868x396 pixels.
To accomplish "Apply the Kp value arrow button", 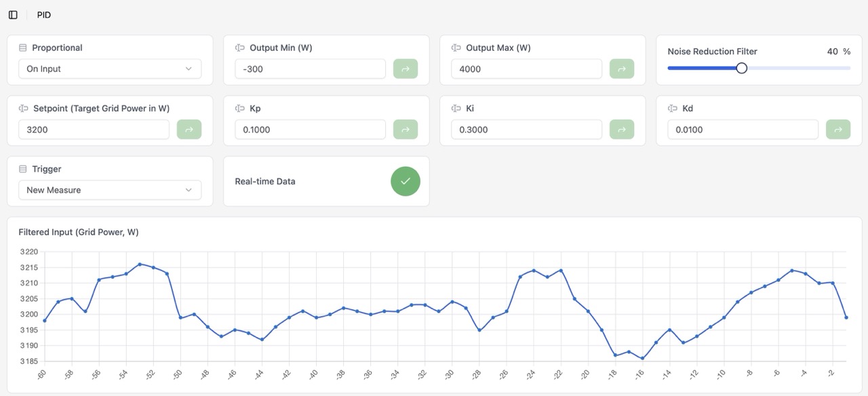I will coord(406,130).
